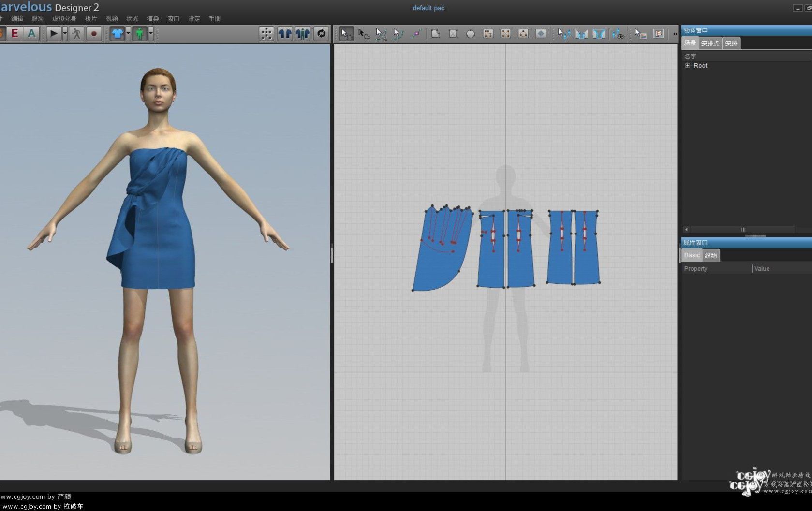Start simulation with the play button
This screenshot has width=812, height=511.
coord(54,33)
